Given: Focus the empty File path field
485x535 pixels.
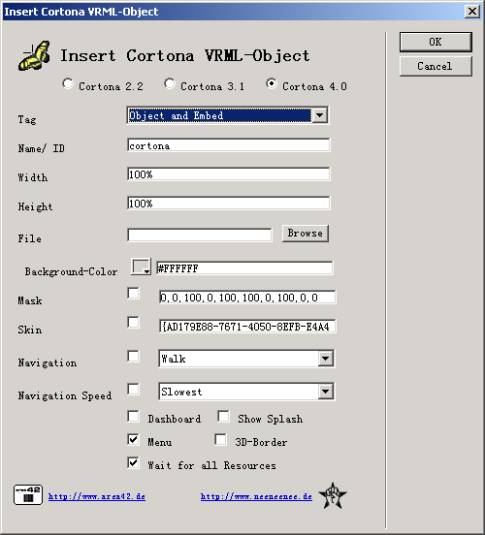Looking at the screenshot, I should coord(200,235).
